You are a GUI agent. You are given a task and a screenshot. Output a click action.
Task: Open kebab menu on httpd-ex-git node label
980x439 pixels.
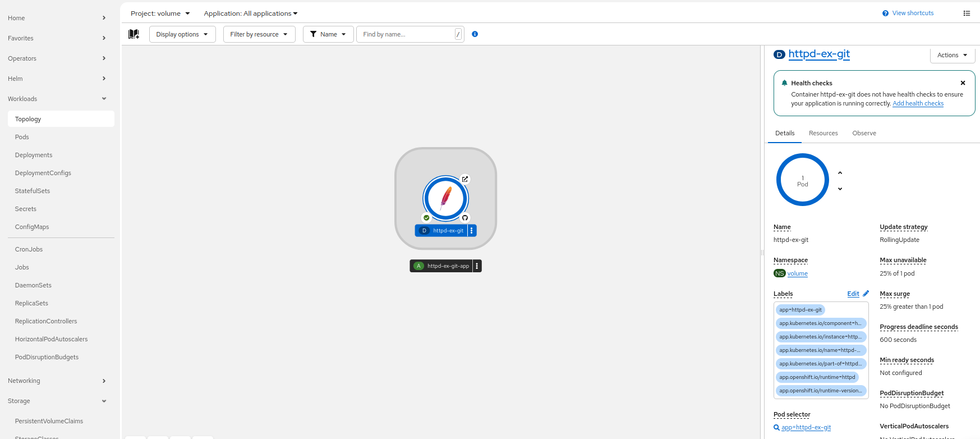coord(472,231)
